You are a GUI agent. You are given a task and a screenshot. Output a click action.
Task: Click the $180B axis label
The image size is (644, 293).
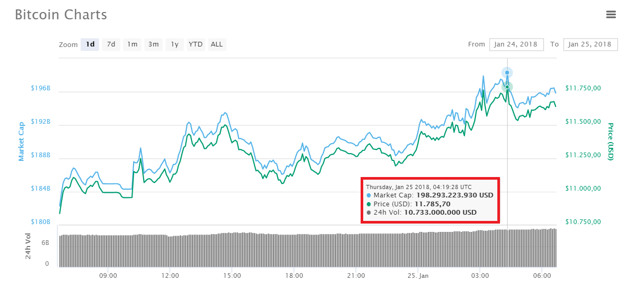click(x=41, y=222)
